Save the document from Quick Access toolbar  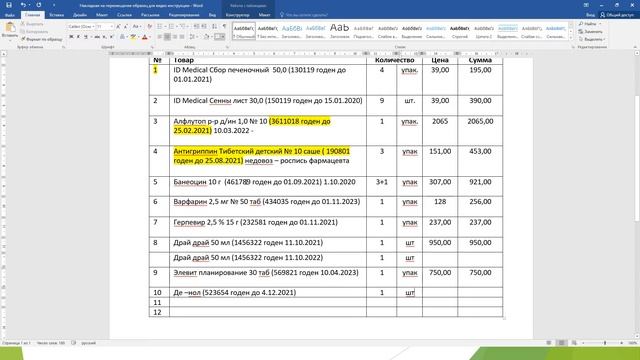[9, 5]
